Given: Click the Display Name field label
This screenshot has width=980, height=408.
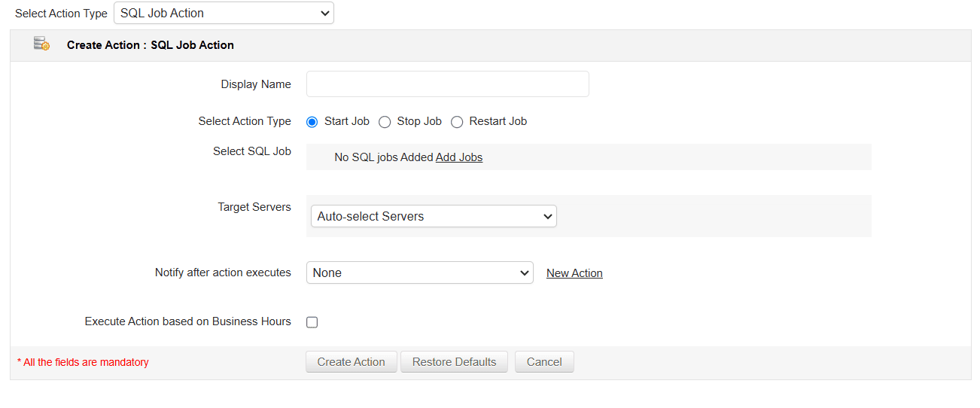Looking at the screenshot, I should pyautogui.click(x=256, y=84).
